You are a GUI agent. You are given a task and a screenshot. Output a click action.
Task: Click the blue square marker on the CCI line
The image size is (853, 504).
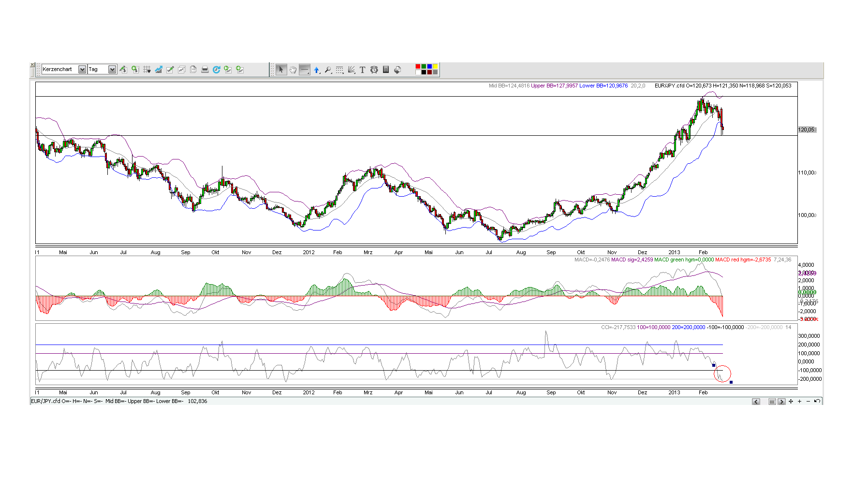(x=714, y=365)
